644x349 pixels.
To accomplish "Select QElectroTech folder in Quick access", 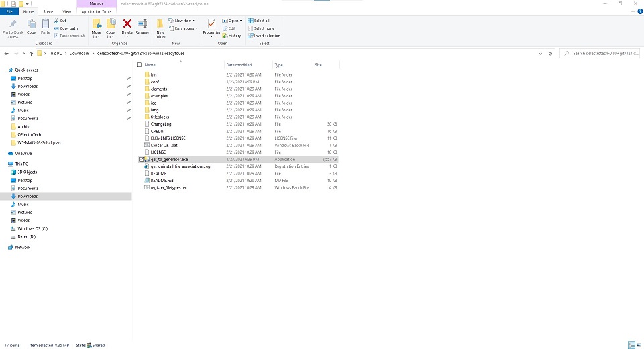I will click(29, 134).
